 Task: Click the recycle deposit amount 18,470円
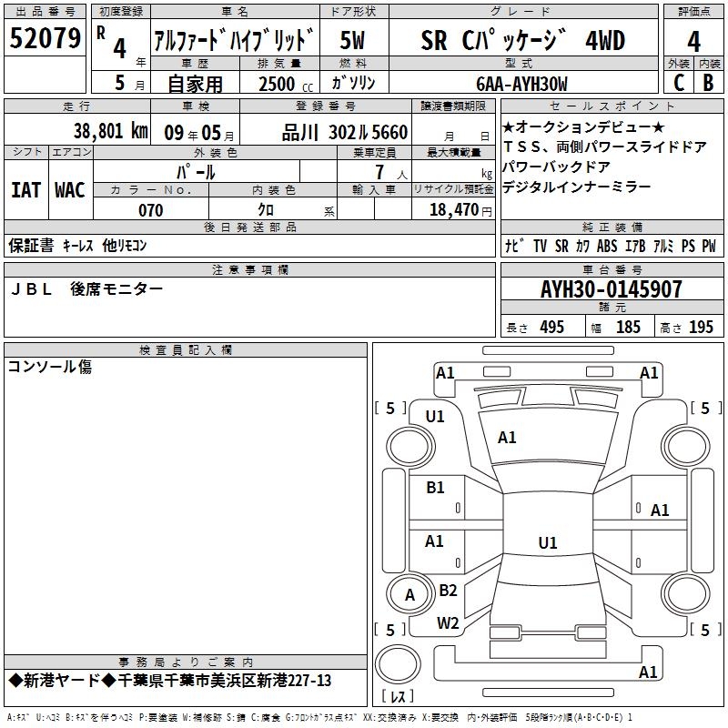pyautogui.click(x=453, y=210)
